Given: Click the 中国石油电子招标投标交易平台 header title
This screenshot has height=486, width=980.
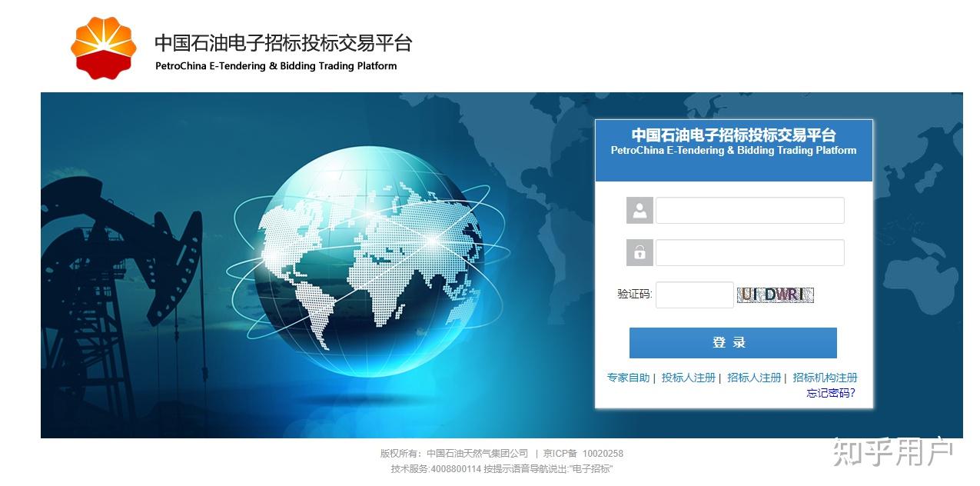Looking at the screenshot, I should pyautogui.click(x=283, y=43).
